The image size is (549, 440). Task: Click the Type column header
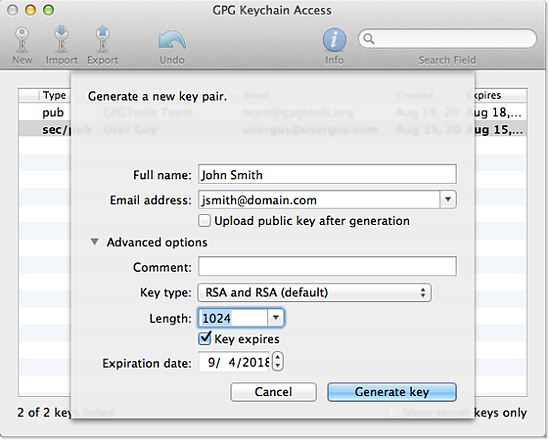coord(54,95)
